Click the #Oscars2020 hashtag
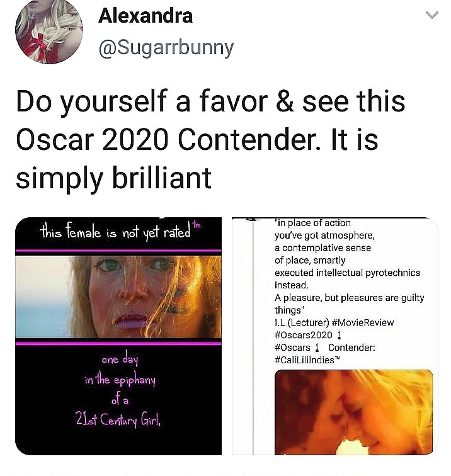Viewport: 451px width, 476px height. click(303, 335)
